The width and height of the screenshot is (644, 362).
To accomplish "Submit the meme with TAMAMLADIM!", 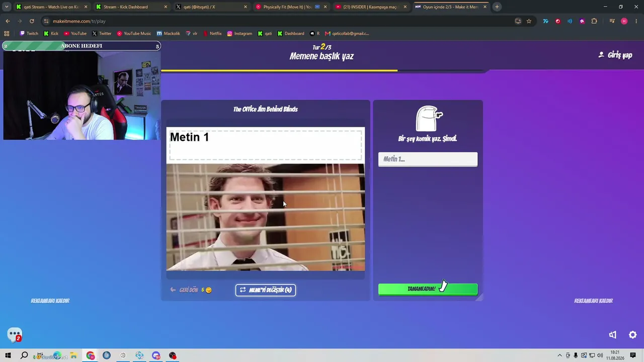I will point(428,289).
